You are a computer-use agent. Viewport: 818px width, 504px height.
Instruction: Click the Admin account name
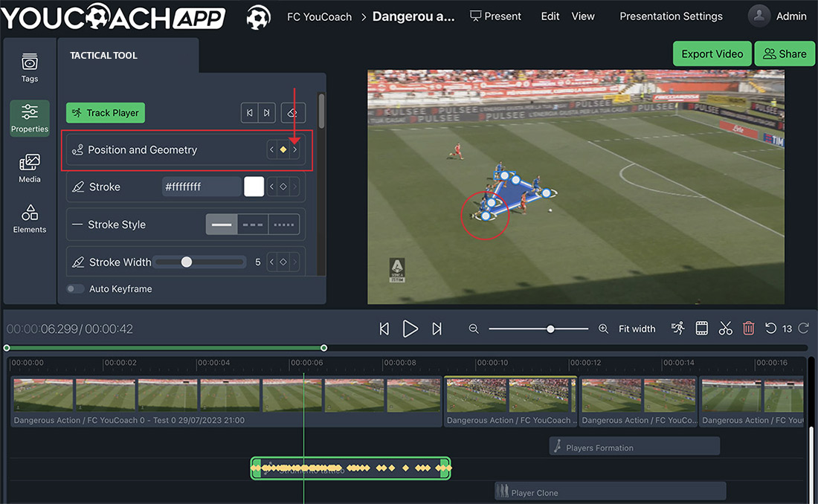point(791,16)
